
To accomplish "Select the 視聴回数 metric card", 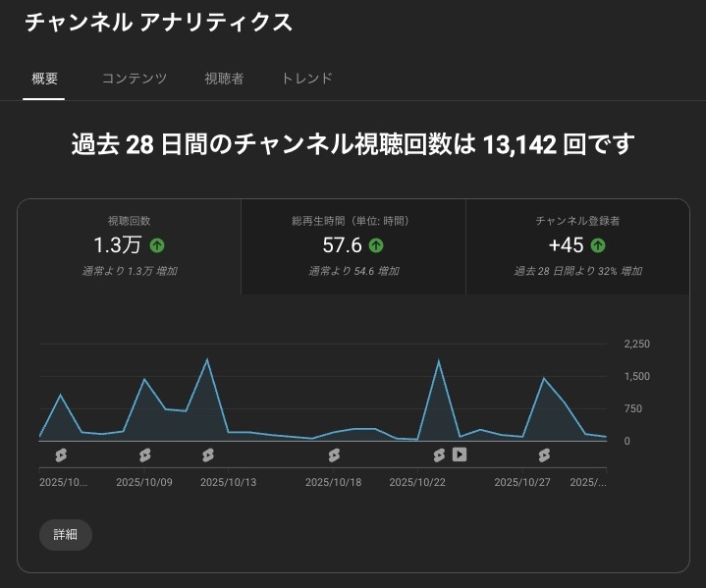I will tap(130, 246).
